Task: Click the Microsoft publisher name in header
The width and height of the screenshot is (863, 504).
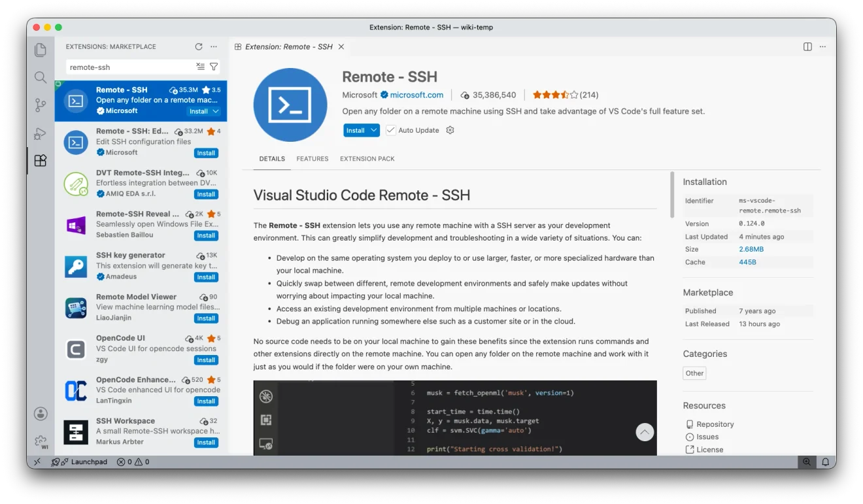Action: click(360, 95)
